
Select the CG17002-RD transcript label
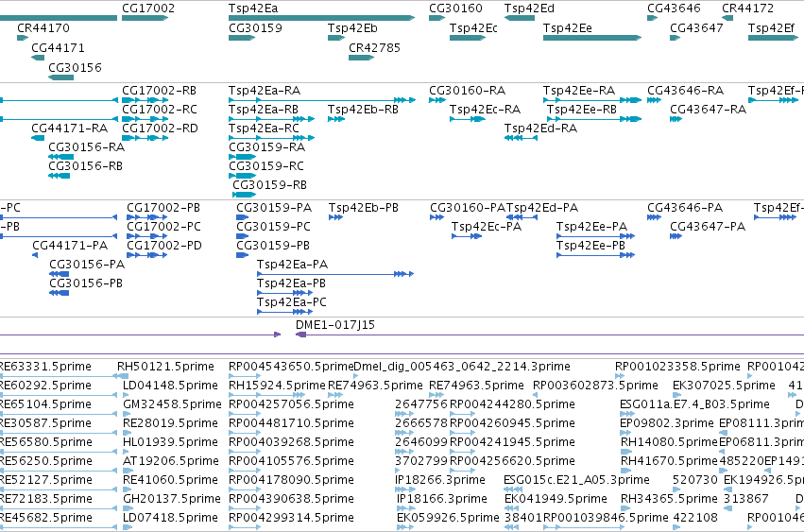tap(160, 129)
